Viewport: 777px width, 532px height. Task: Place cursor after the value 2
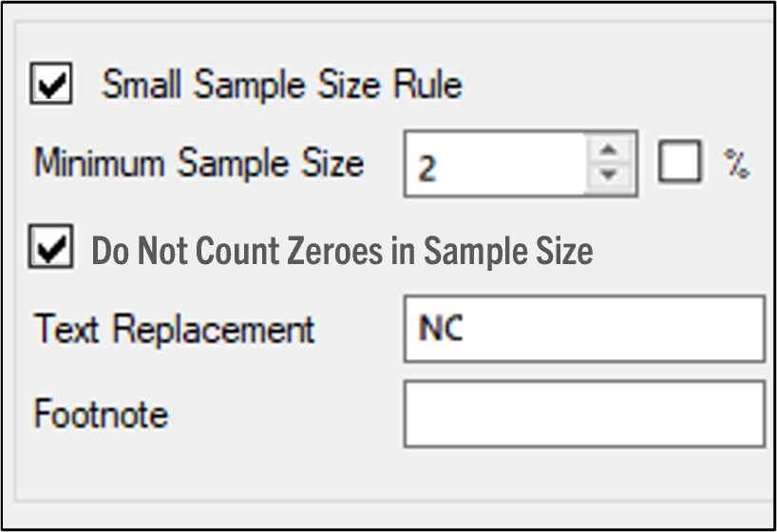point(439,167)
